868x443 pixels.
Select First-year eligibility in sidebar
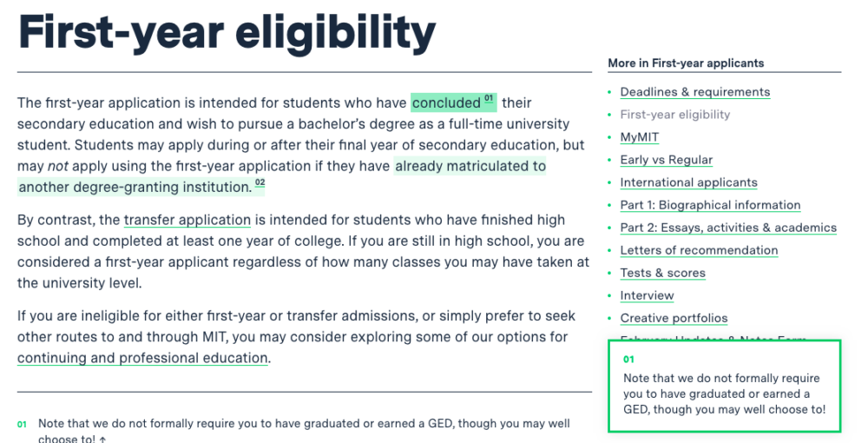[674, 115]
